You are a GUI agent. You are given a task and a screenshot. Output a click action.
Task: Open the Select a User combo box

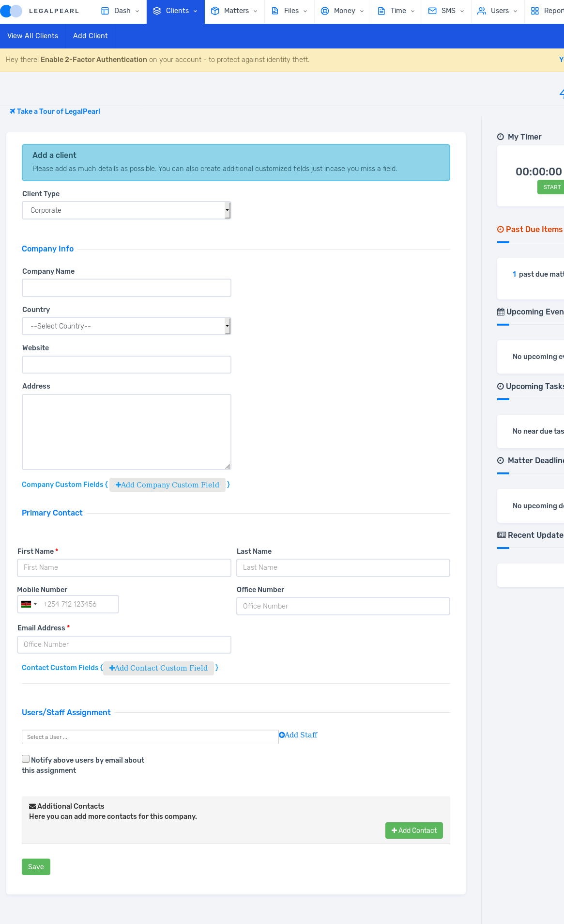click(x=150, y=737)
